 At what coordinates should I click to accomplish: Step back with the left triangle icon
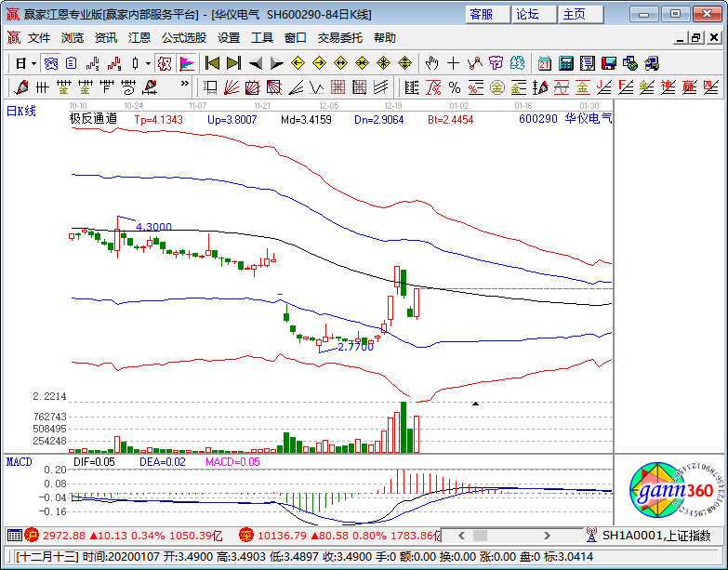(256, 63)
